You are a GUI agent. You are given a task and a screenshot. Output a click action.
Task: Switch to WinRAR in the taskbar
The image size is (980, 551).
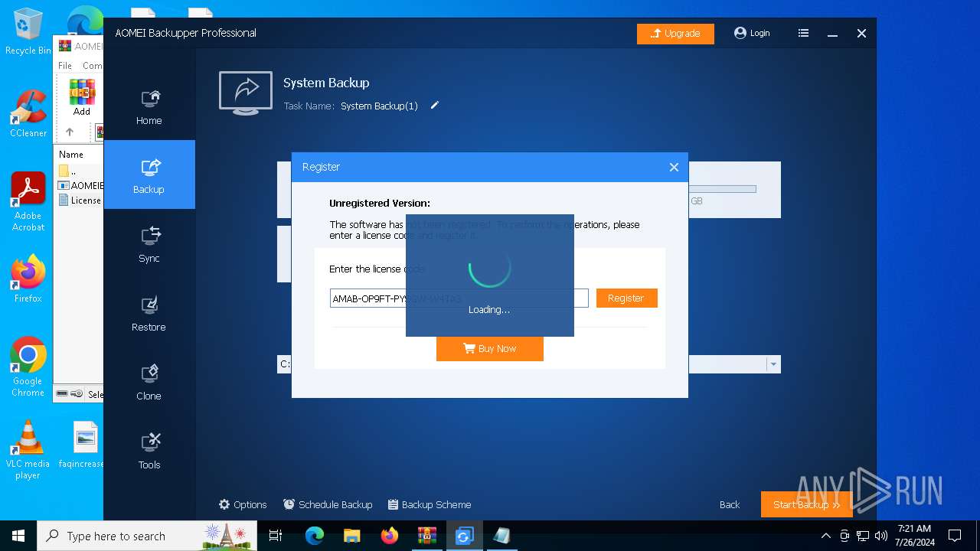(x=426, y=536)
